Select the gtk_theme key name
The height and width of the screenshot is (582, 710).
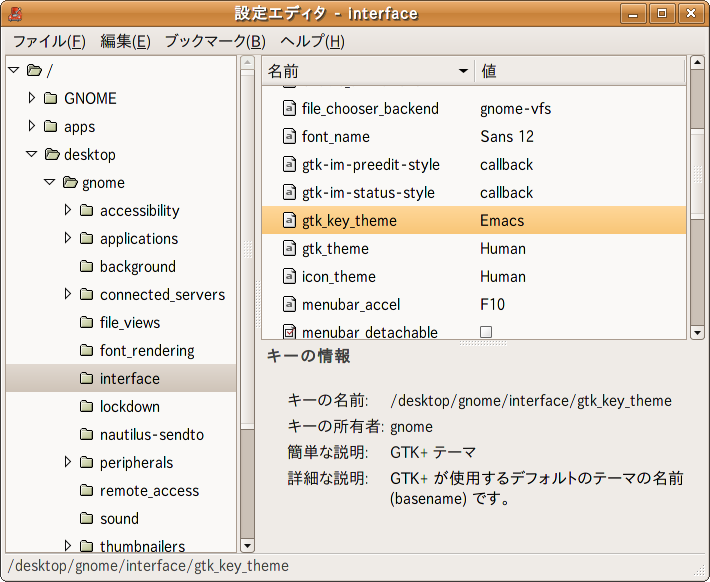336,248
